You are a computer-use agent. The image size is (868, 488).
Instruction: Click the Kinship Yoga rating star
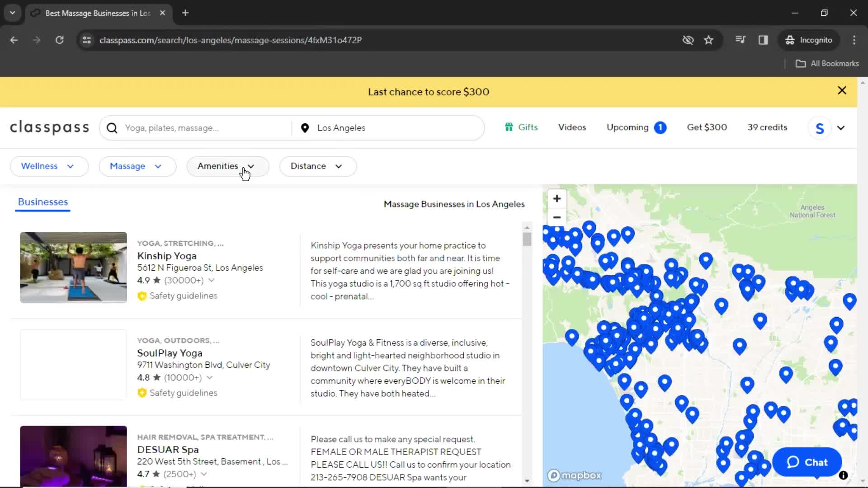tap(157, 280)
